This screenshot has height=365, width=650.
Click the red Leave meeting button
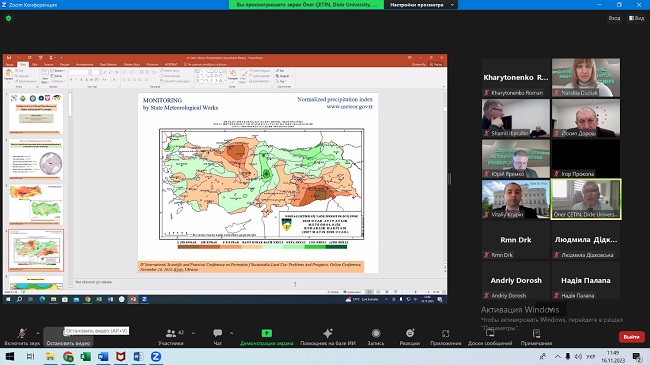[631, 337]
